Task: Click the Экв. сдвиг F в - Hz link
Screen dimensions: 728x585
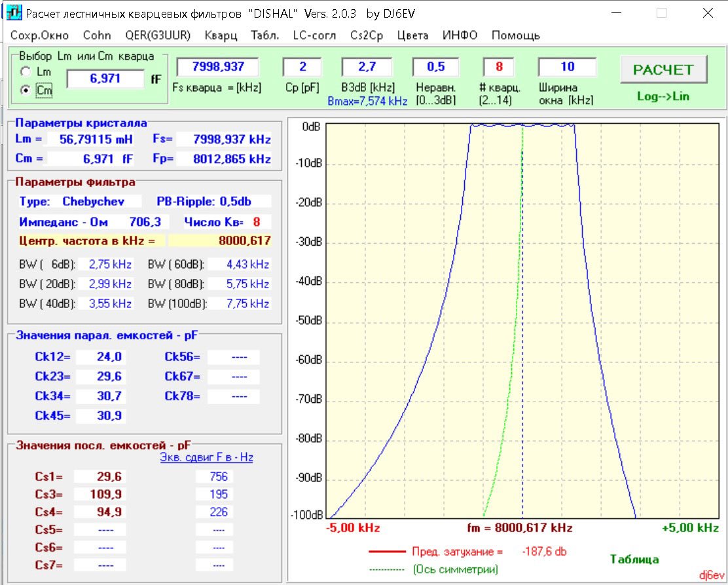Action: 206,457
